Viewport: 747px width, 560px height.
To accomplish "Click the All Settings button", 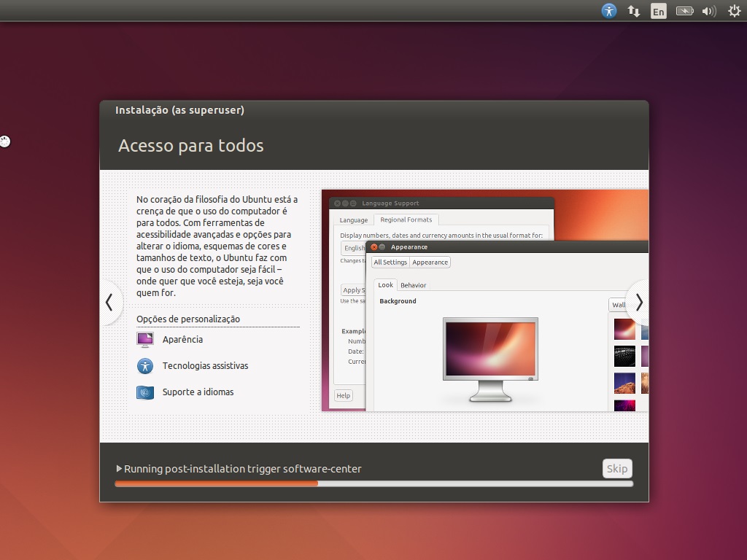I will 390,262.
